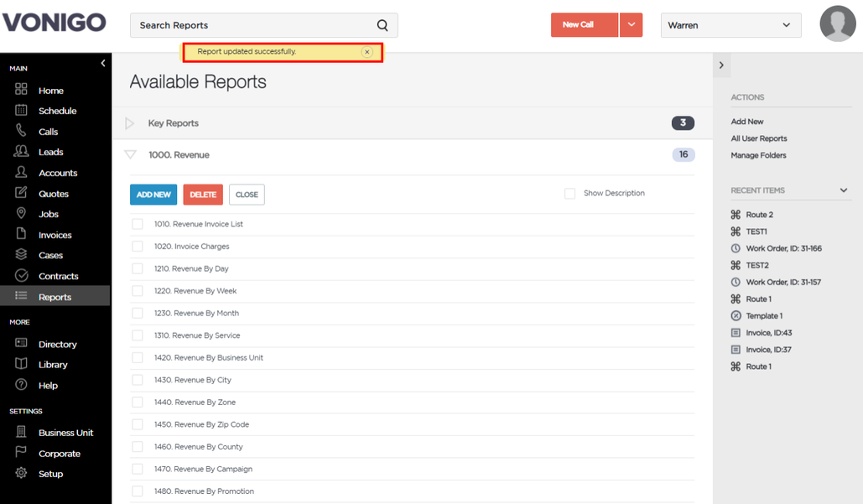This screenshot has width=863, height=504.
Task: Tick the 1230. Revenue By Month checkbox
Action: coord(138,313)
